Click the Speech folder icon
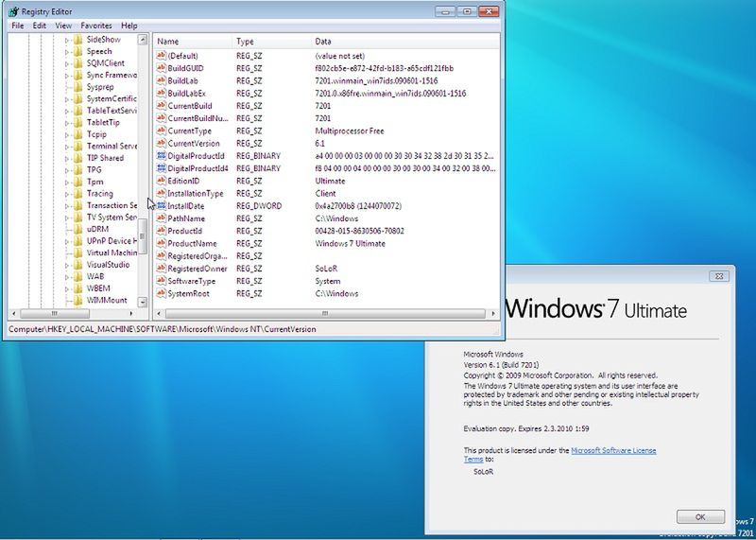 78,51
